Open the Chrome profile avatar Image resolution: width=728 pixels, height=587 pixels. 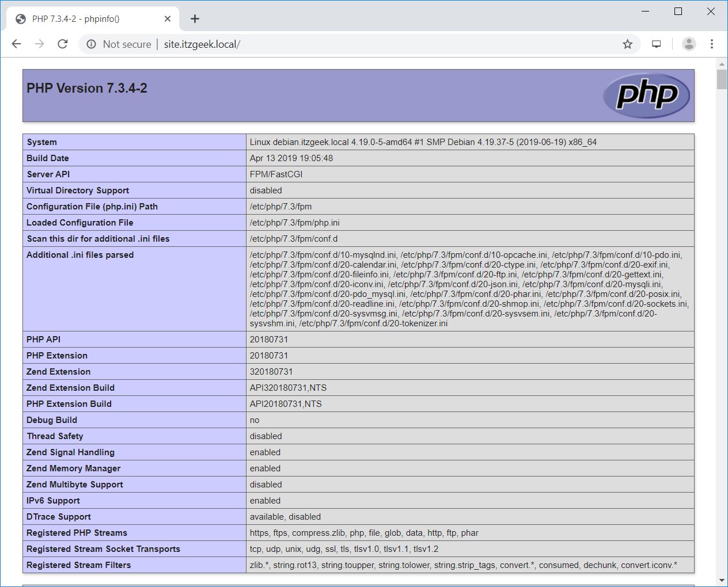tap(689, 44)
